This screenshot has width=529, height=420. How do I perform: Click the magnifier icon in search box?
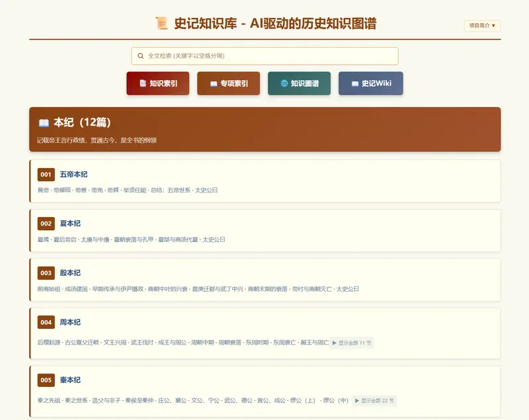[x=141, y=56]
